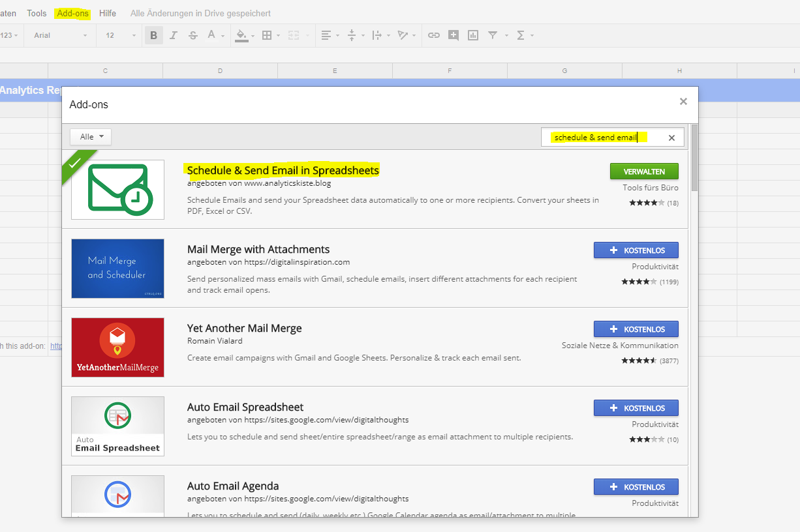Open the Hilfe menu
The width and height of the screenshot is (800, 532).
pos(108,13)
